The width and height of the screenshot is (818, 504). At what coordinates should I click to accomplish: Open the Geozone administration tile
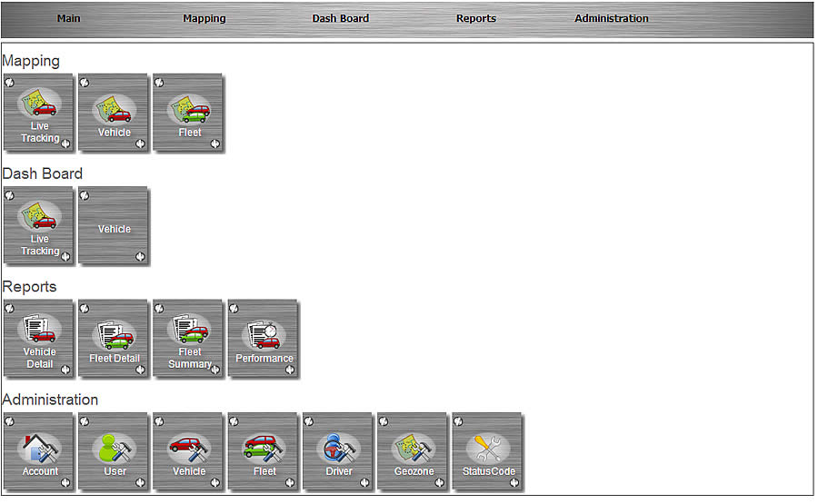[x=414, y=451]
